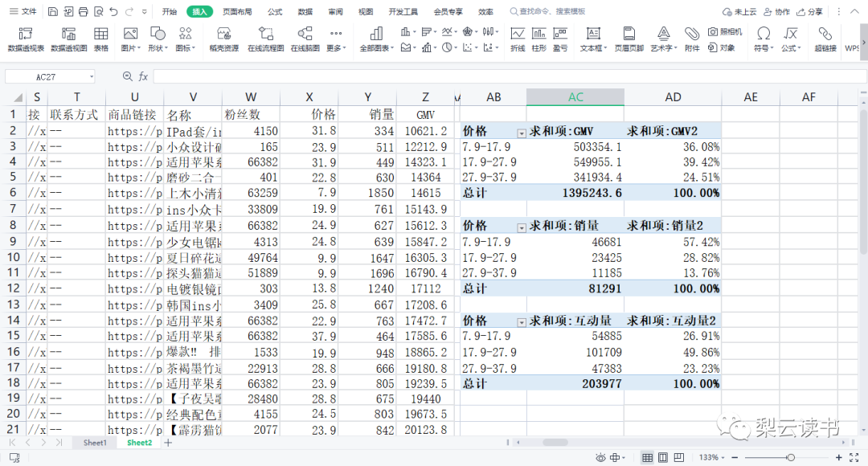The width and height of the screenshot is (868, 466).
Task: Insert an attachment with 附件 icon
Action: (x=692, y=39)
